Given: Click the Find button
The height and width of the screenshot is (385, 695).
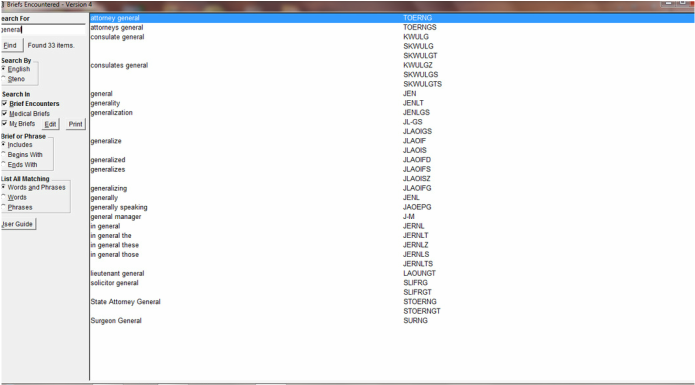Looking at the screenshot, I should pyautogui.click(x=11, y=45).
